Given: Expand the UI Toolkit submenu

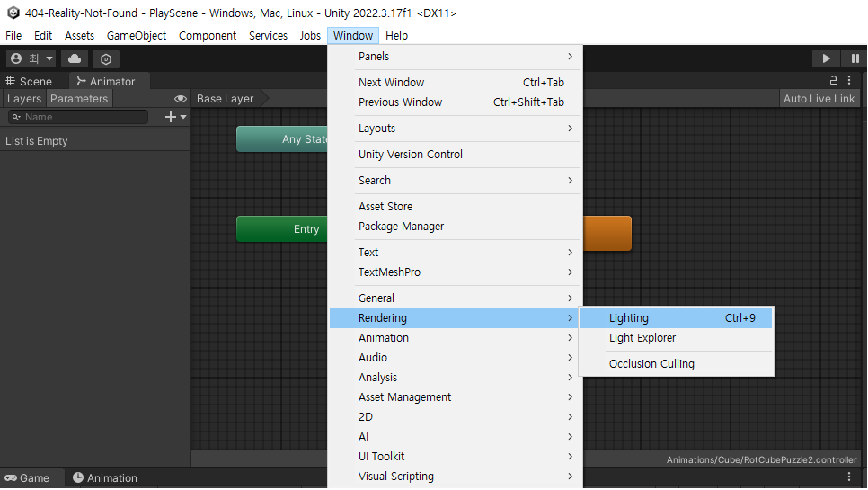Looking at the screenshot, I should (x=456, y=457).
